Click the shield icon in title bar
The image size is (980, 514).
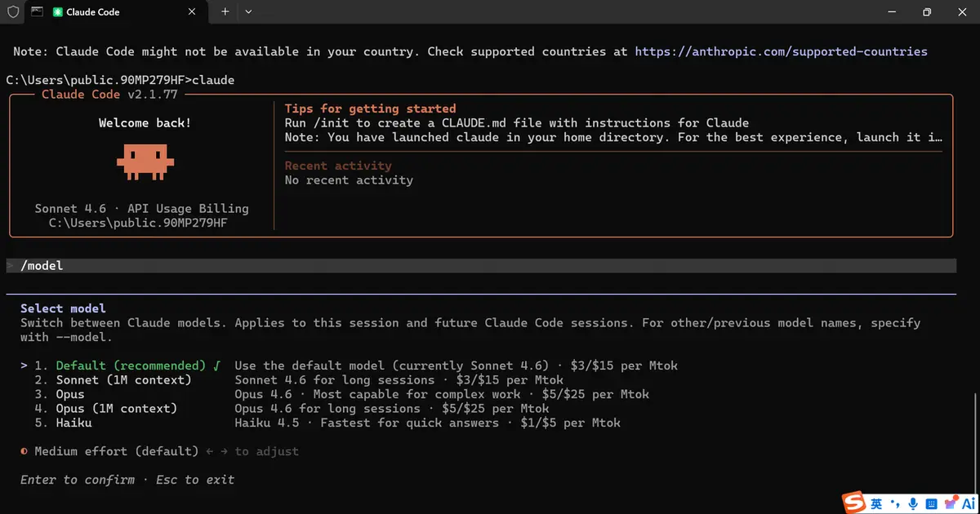tap(12, 12)
